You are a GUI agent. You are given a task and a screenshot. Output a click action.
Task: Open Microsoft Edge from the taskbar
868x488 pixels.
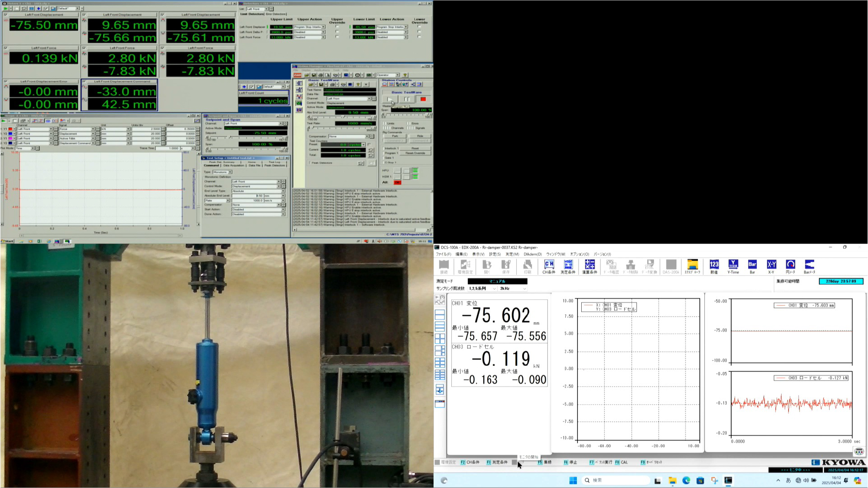point(686,480)
